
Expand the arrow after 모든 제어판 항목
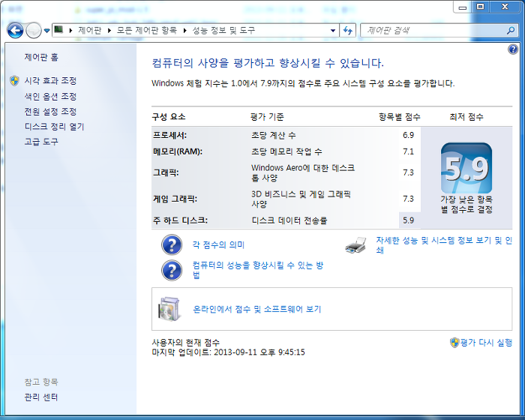coord(184,31)
